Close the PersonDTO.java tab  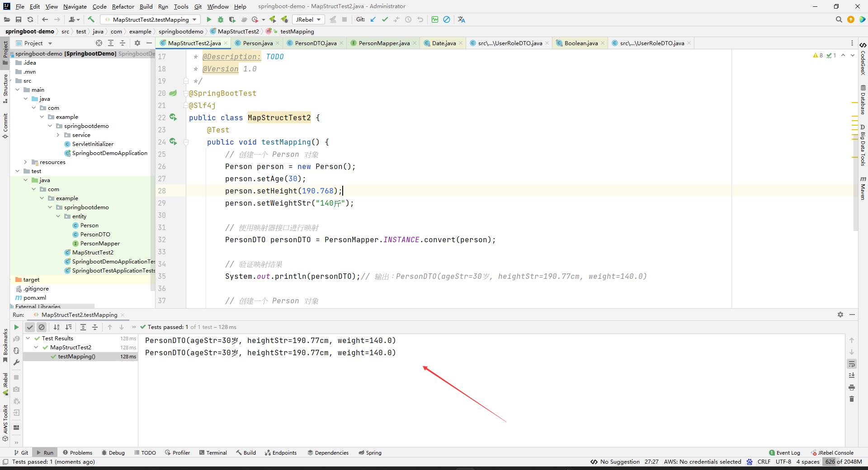341,43
